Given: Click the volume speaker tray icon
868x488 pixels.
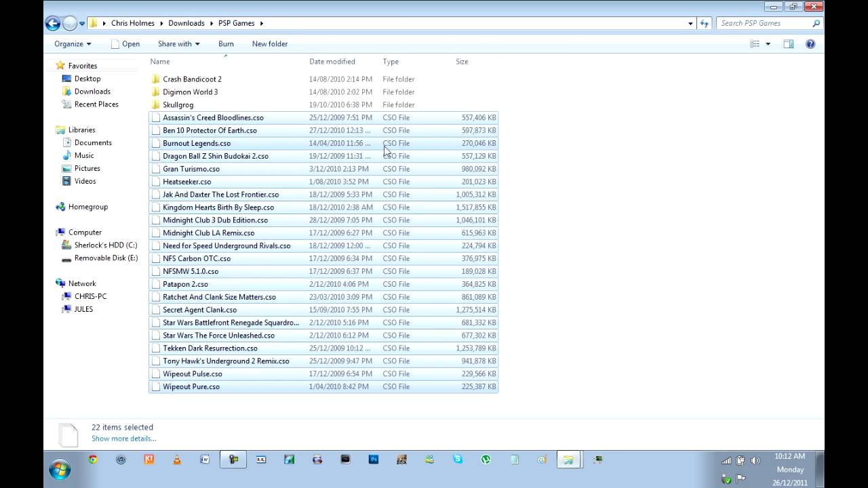Looking at the screenshot, I should 755,460.
